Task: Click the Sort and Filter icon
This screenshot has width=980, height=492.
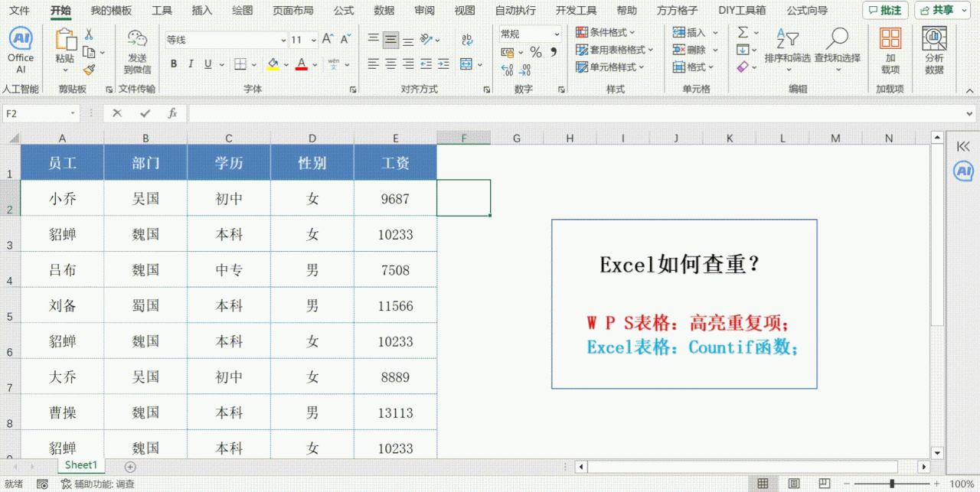Action: tap(787, 38)
